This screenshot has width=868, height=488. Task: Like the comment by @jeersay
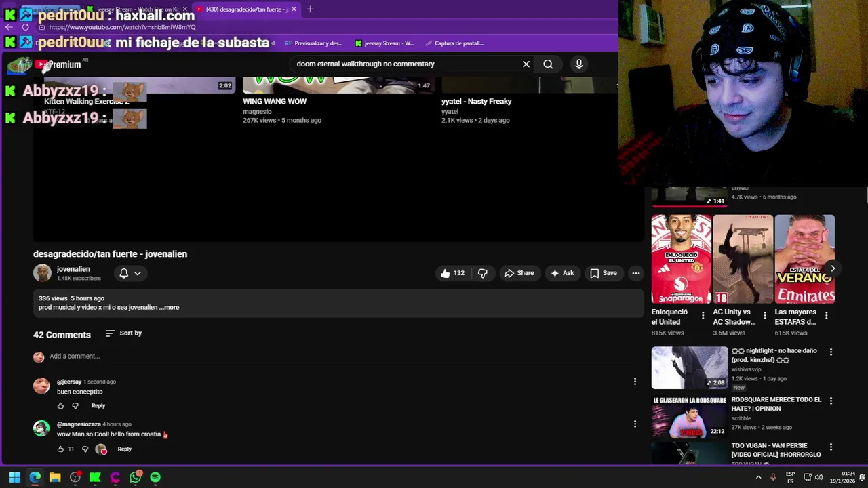coord(60,406)
